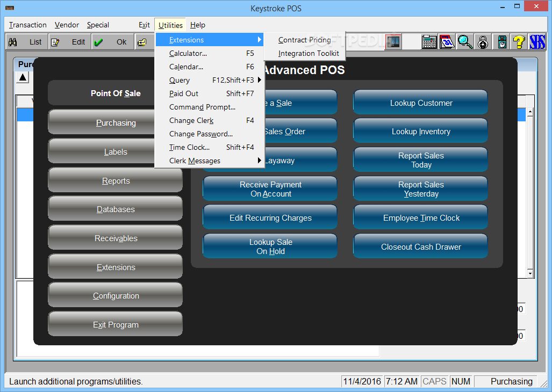
Task: Click the Report Sales Today button
Action: pos(421,160)
